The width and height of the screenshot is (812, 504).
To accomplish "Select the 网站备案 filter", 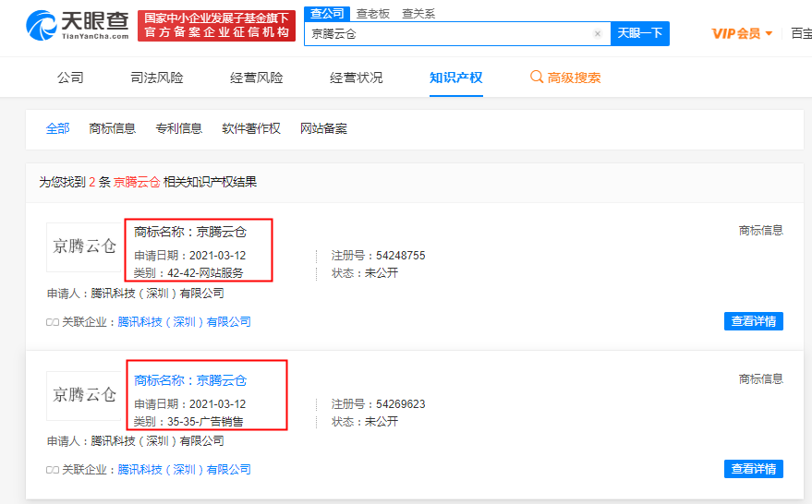I will tap(323, 128).
